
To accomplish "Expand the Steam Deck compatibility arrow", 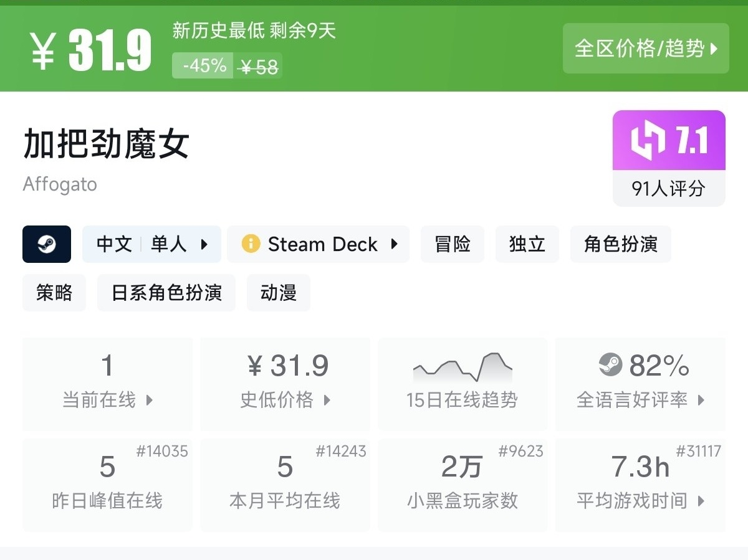I will point(394,244).
